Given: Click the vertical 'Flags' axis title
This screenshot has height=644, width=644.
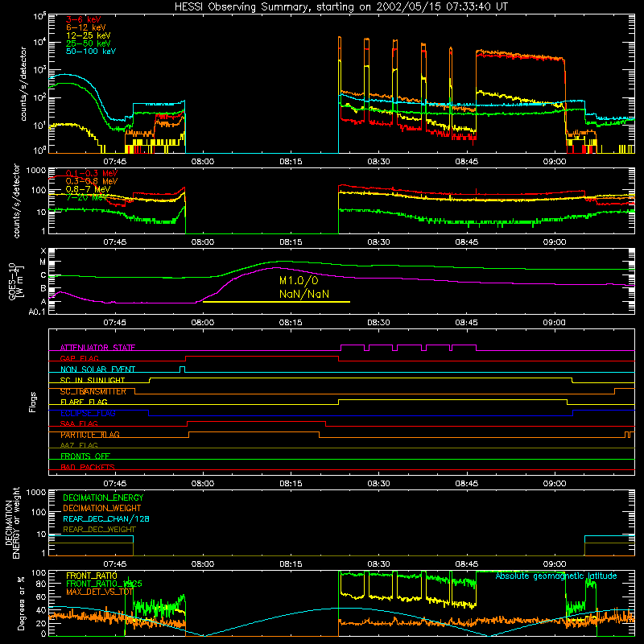Looking at the screenshot, I should 33,402.
